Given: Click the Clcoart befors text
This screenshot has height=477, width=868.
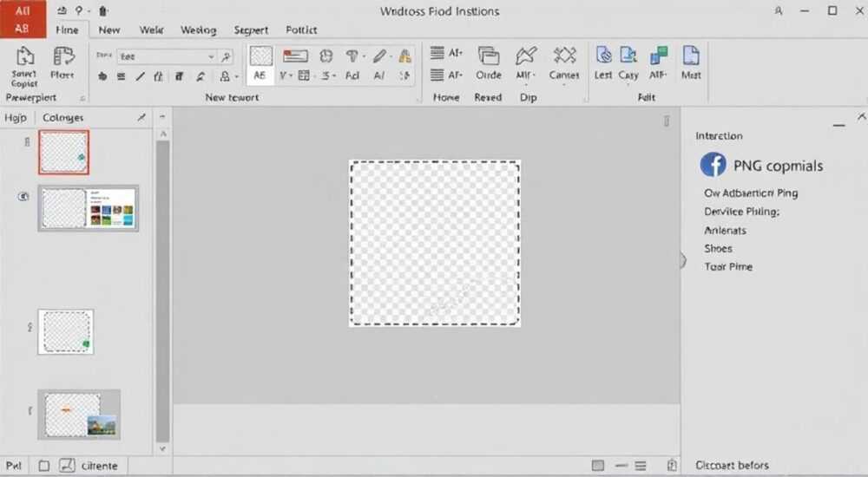Looking at the screenshot, I should click(x=732, y=466).
